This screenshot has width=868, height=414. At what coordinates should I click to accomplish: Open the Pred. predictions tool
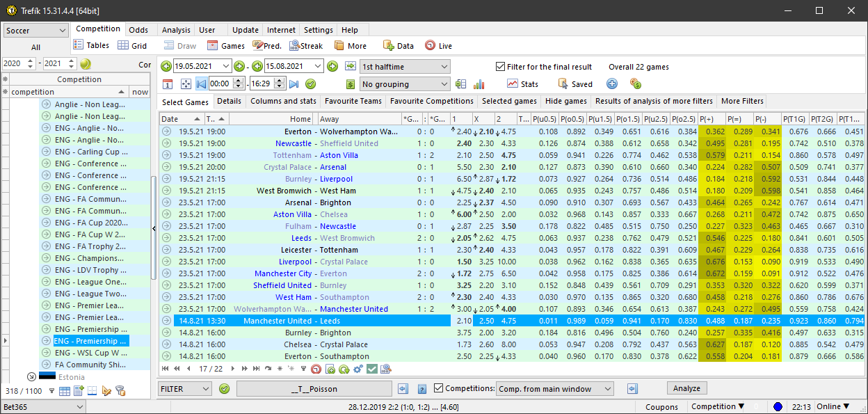tap(266, 46)
